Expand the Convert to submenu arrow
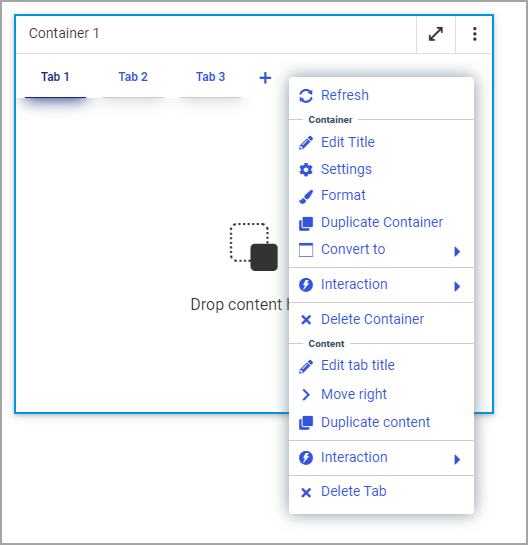528x545 pixels. click(457, 251)
